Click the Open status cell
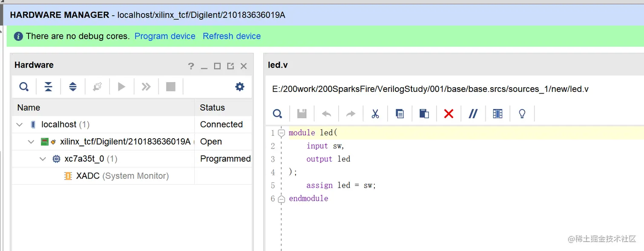The height and width of the screenshot is (251, 644). coord(211,142)
